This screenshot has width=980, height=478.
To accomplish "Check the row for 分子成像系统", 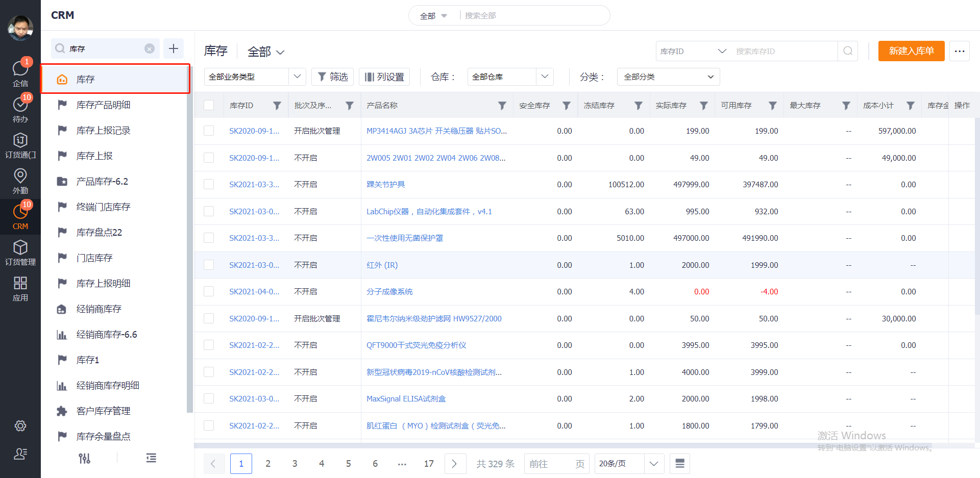I will (209, 291).
